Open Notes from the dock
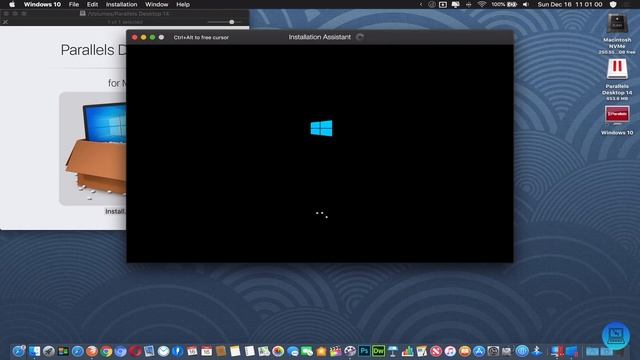Image resolution: width=640 pixels, height=360 pixels. pyautogui.click(x=235, y=351)
